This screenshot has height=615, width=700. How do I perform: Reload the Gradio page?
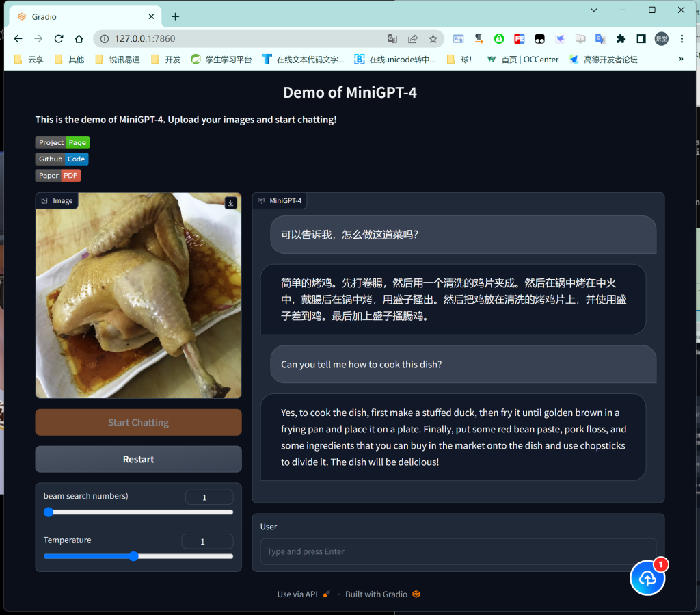[59, 39]
